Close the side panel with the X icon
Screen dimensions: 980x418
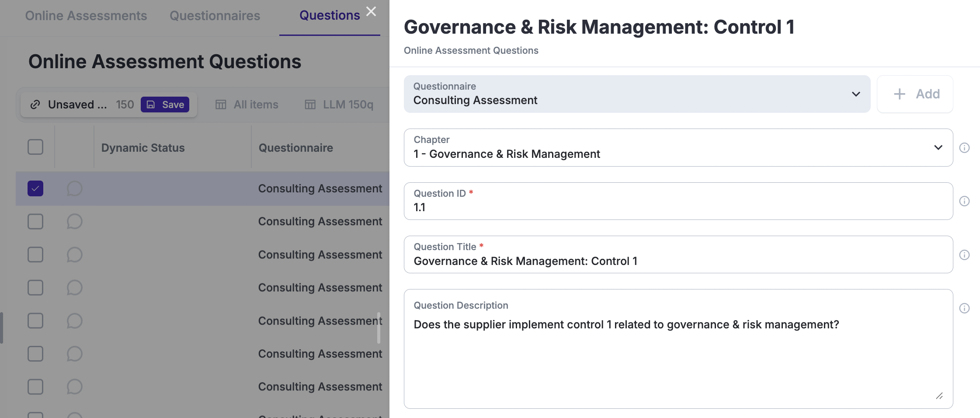pos(371,11)
